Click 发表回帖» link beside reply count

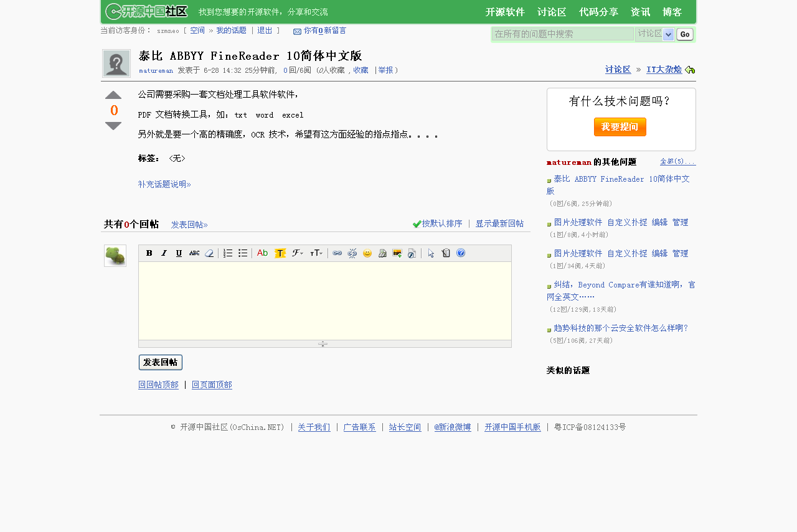tap(189, 225)
